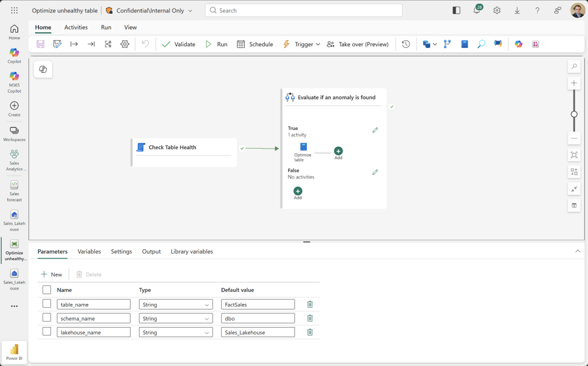Viewport: 588px width, 366px height.
Task: Click the FactSales default value field
Action: pyautogui.click(x=258, y=305)
